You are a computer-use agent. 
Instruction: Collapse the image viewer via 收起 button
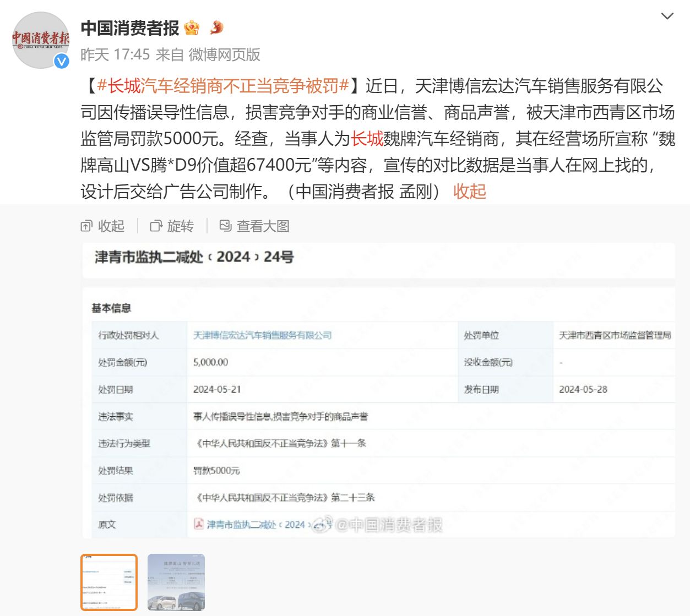coord(102,226)
